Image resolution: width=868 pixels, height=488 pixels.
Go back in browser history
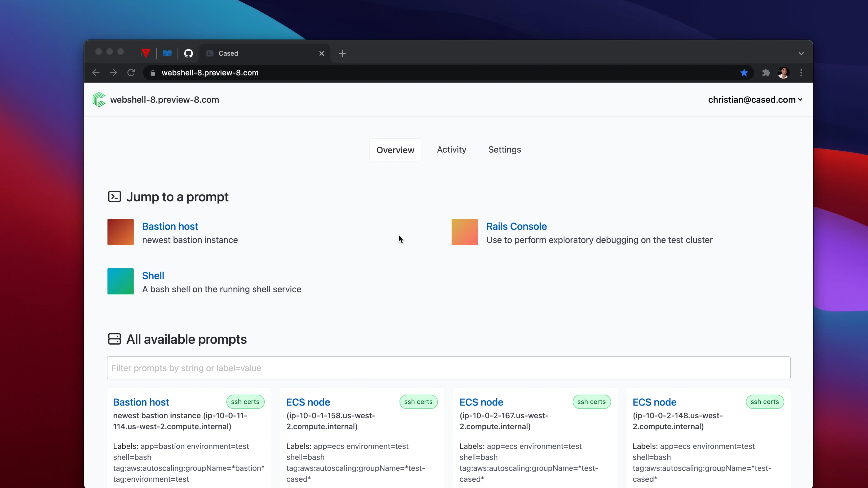pos(96,73)
